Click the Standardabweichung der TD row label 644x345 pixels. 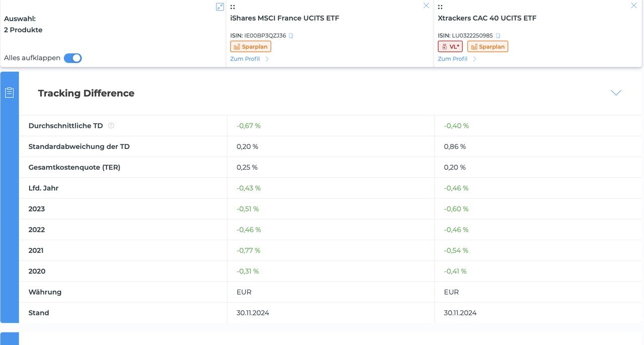(79, 147)
